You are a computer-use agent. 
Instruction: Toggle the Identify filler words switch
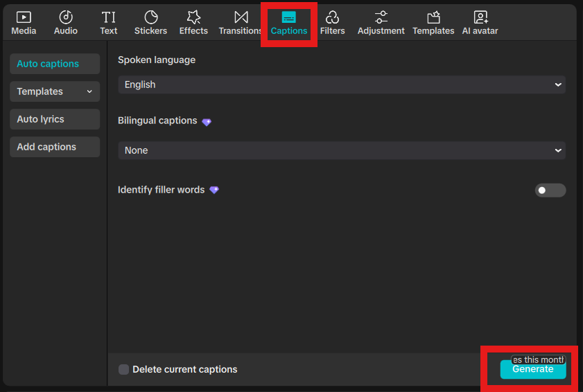tap(550, 190)
